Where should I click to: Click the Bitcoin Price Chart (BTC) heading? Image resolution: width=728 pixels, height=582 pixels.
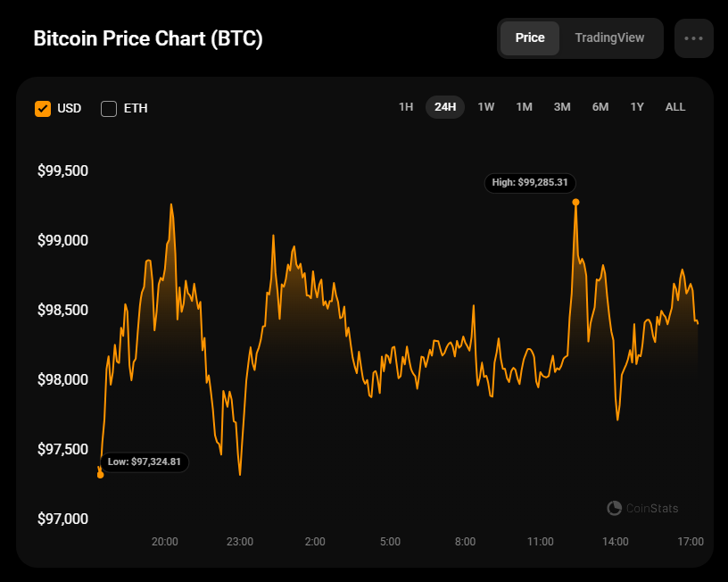148,38
